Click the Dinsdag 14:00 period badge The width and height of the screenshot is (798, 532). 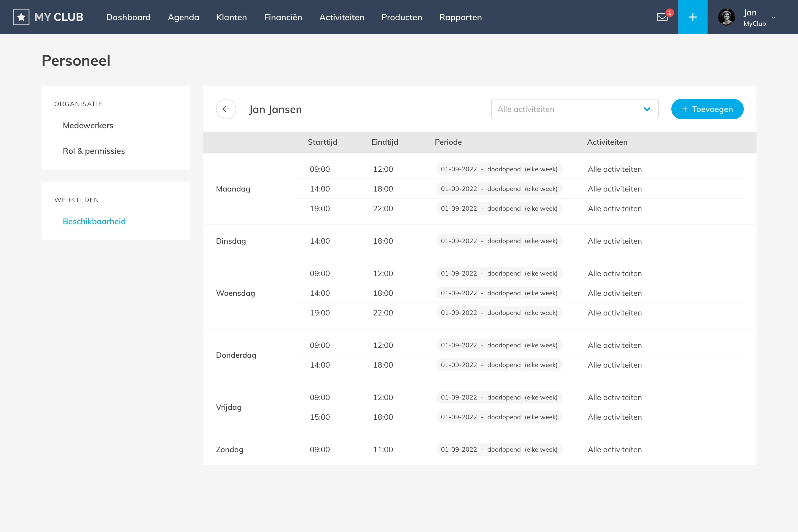499,241
